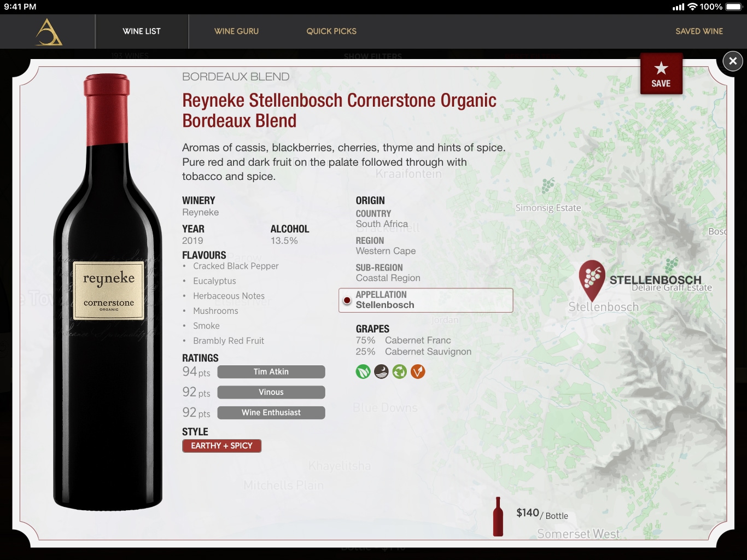Check the battery status icon
This screenshot has height=560, width=747.
[734, 7]
